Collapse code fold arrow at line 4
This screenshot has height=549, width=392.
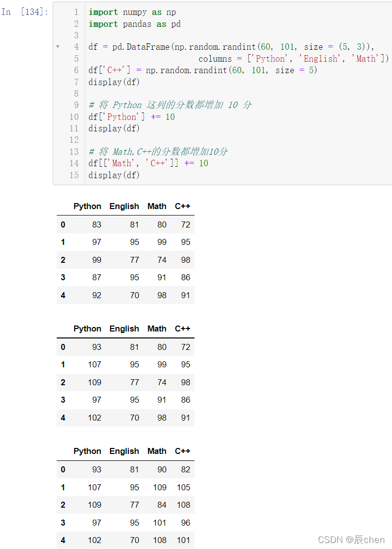58,47
